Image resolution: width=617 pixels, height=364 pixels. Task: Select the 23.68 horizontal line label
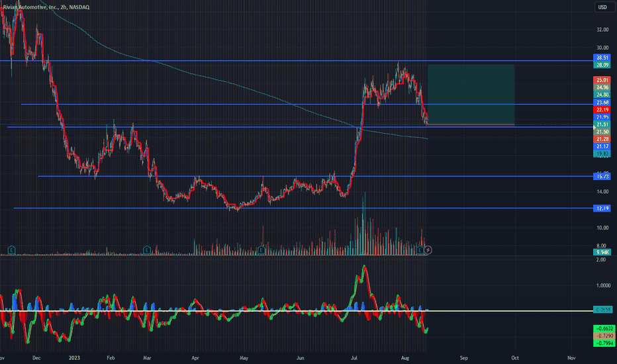(602, 103)
